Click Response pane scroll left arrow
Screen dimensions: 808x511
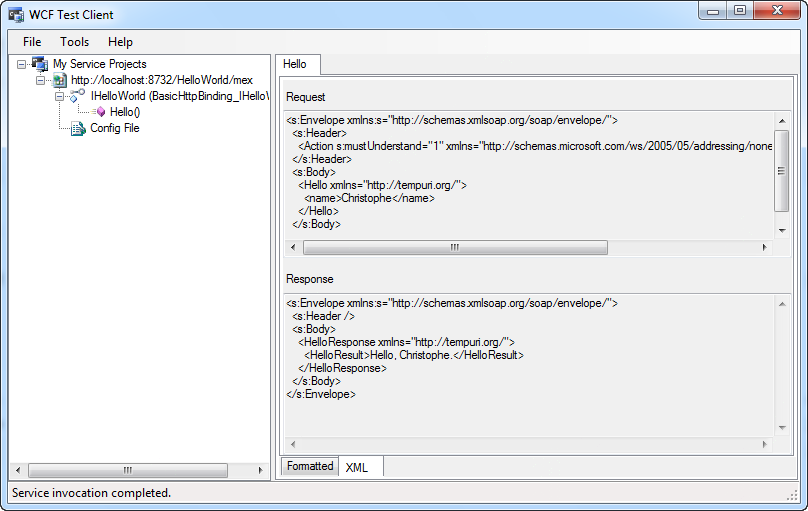pyautogui.click(x=293, y=444)
